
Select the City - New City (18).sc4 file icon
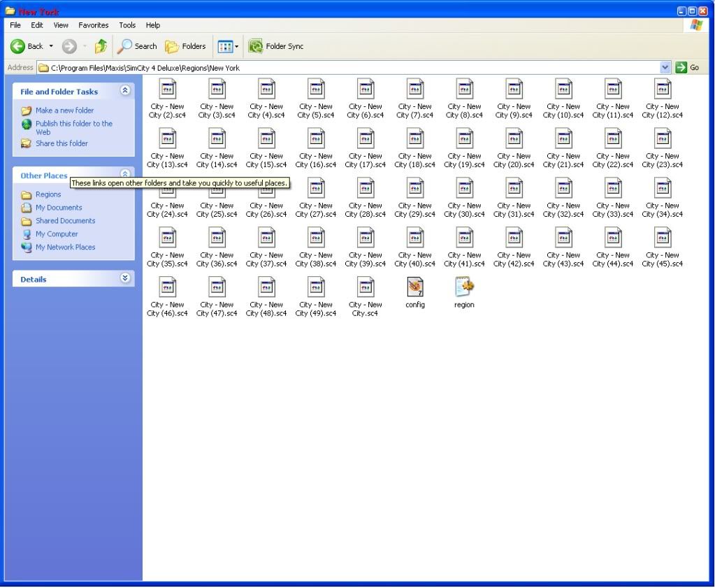point(415,138)
